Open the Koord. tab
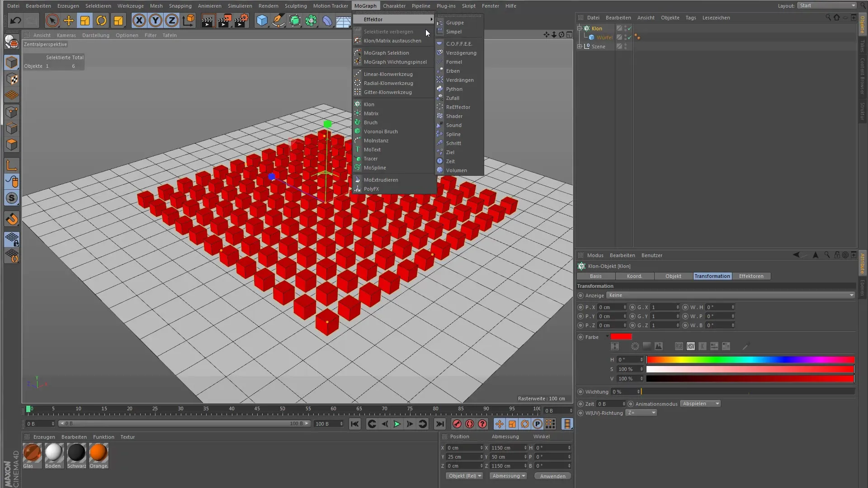 coord(634,276)
